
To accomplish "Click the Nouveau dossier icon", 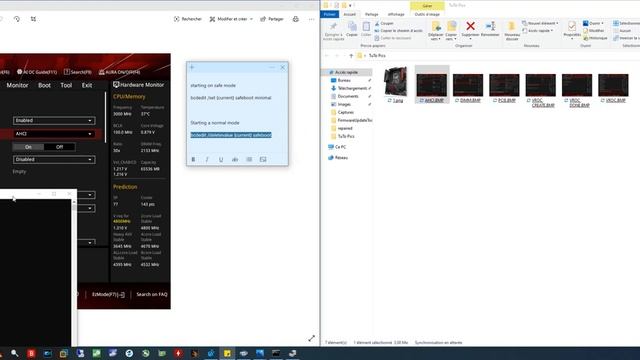I will coord(512,31).
